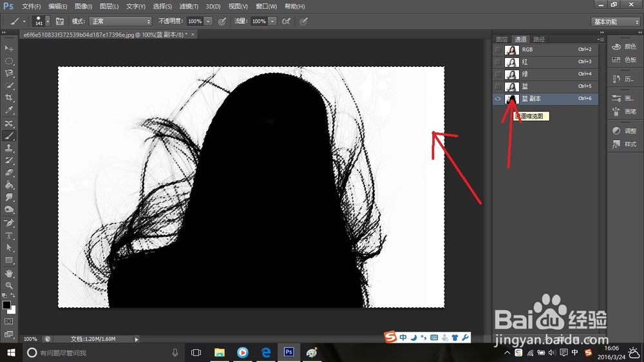Viewport: 644px width, 362px height.
Task: Open the 画笔 panel button
Action: point(624,111)
